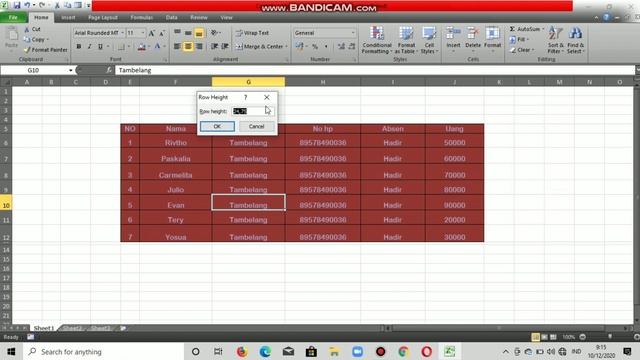The image size is (640, 360).
Task: Click the Windows Start button
Action: tap(11, 351)
